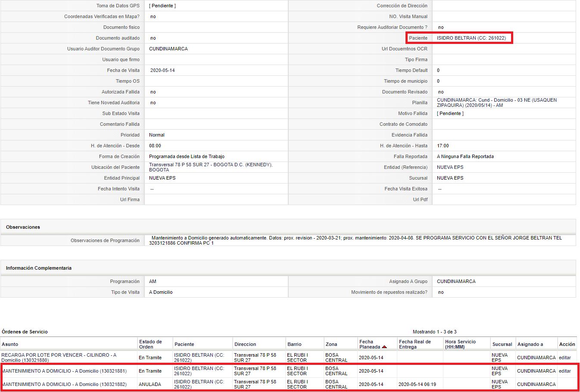Viewport: 580px width, 392px height.
Task: Click Entidad Principal value NUEVA EPS
Action: (162, 178)
